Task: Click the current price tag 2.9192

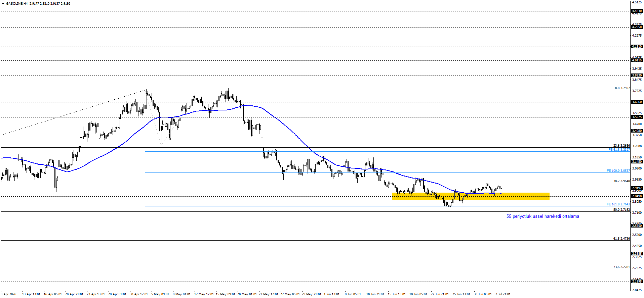Action: coord(637,188)
